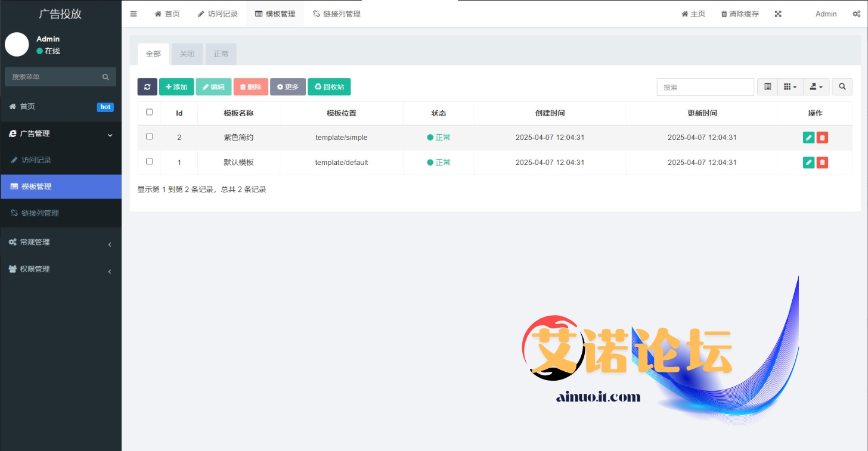Click the Admin avatar circle in sidebar
The image size is (868, 451).
click(x=17, y=45)
